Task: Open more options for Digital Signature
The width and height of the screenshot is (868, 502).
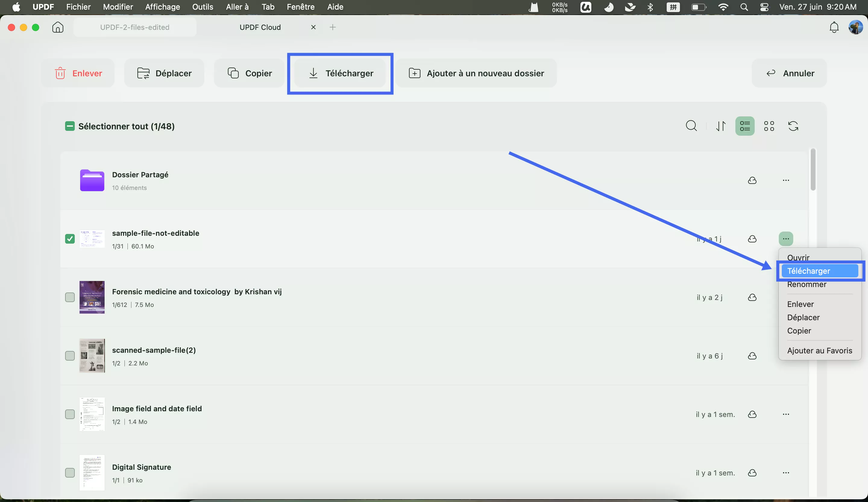Action: click(786, 473)
